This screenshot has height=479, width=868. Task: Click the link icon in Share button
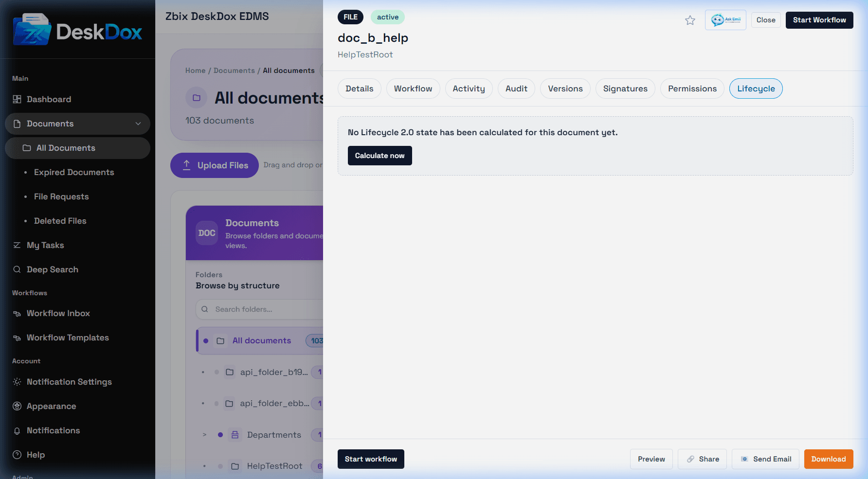point(690,459)
